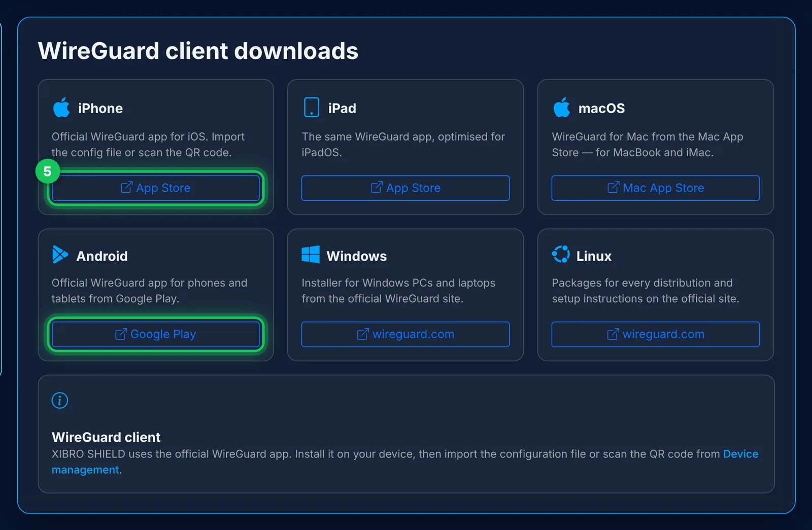Click the 'iPhone' card title
The image size is (812, 530).
pos(100,109)
